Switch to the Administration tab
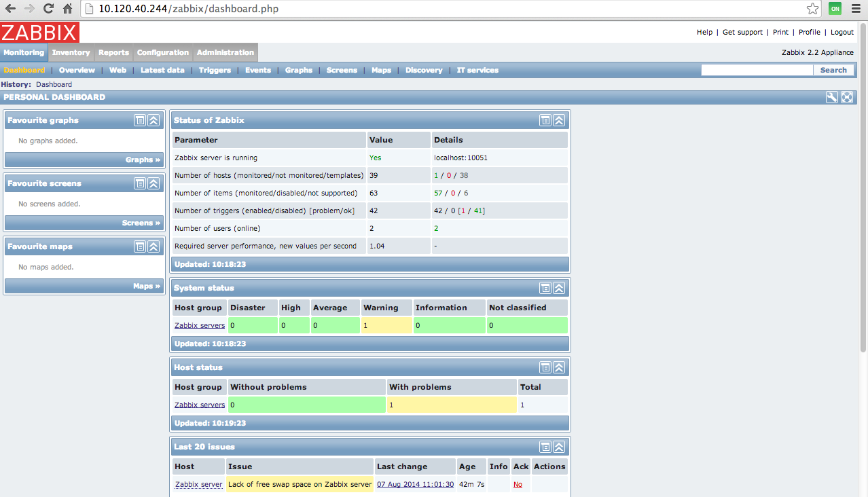The width and height of the screenshot is (868, 497). 225,52
